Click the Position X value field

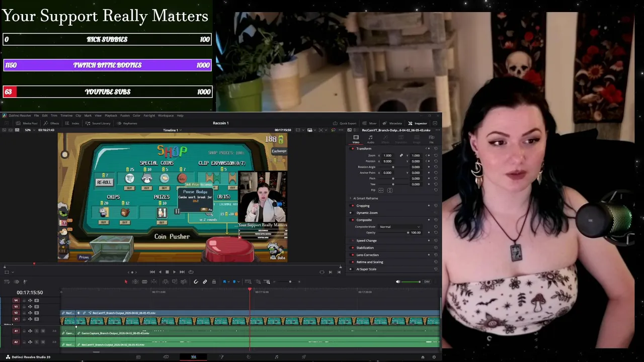tap(388, 161)
